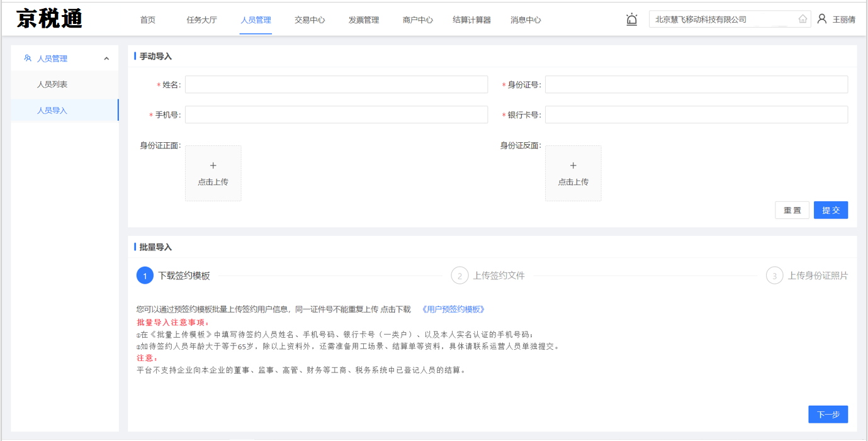The width and height of the screenshot is (868, 441).
Task: Click 下一步 to continue batch import
Action: (828, 415)
